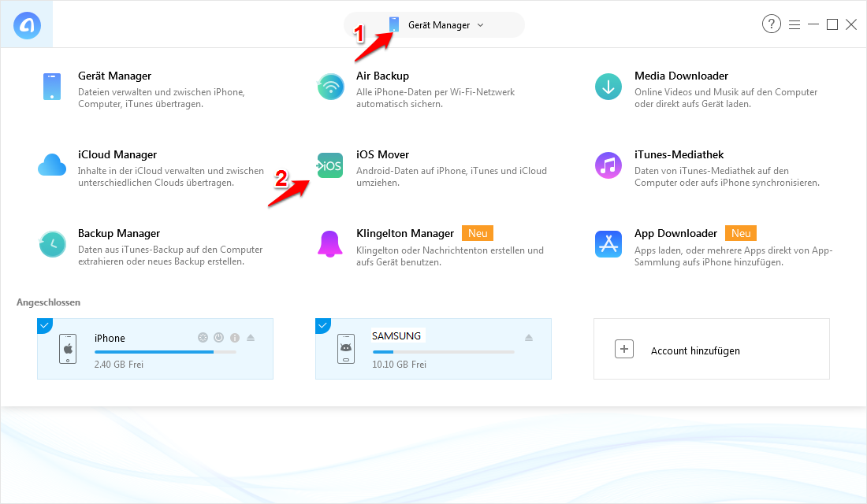
Task: Click the SAMSUNG Android device icon
Action: click(346, 349)
